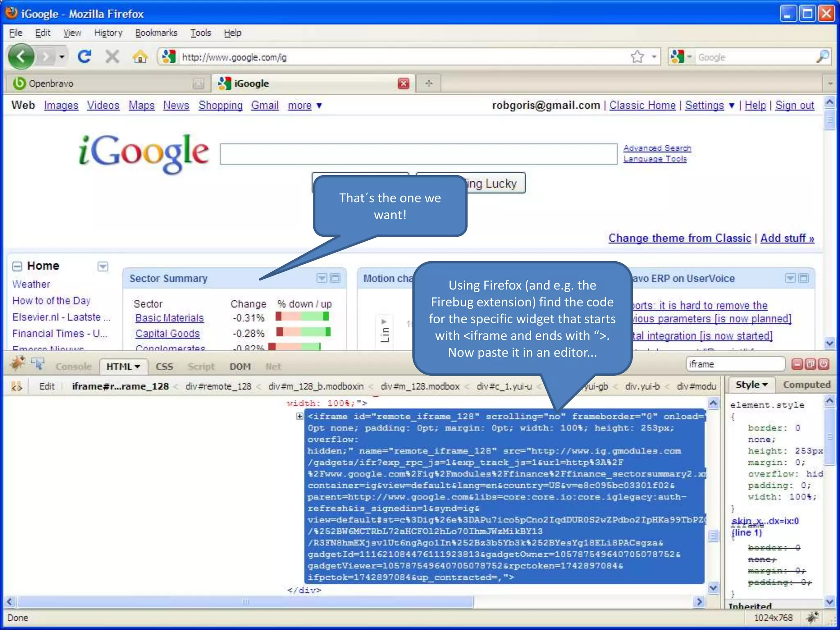This screenshot has height=630, width=840.
Task: Open the Tools menu
Action: coord(201,33)
